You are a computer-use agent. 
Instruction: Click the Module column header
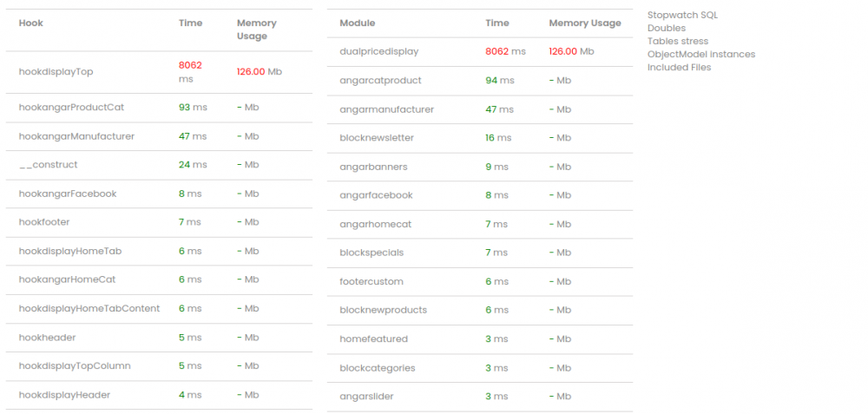[x=358, y=23]
